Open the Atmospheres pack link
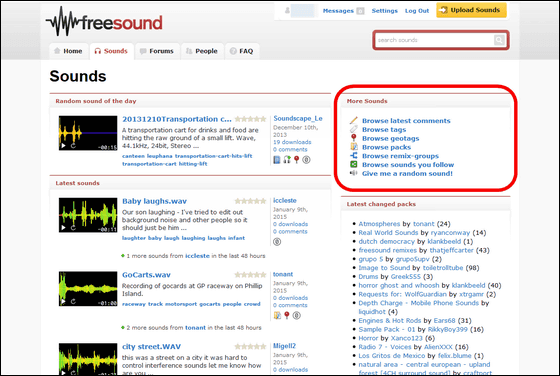560x376 pixels. click(x=379, y=224)
